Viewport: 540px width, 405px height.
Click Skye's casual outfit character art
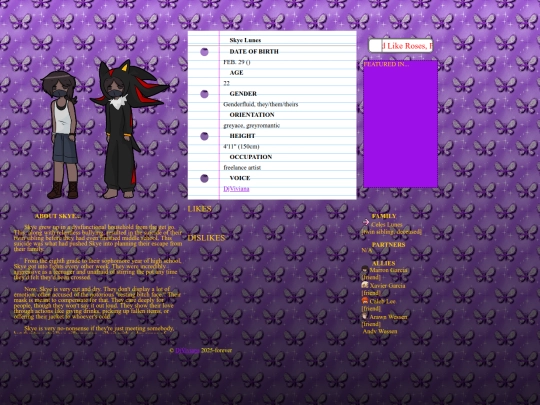point(62,134)
